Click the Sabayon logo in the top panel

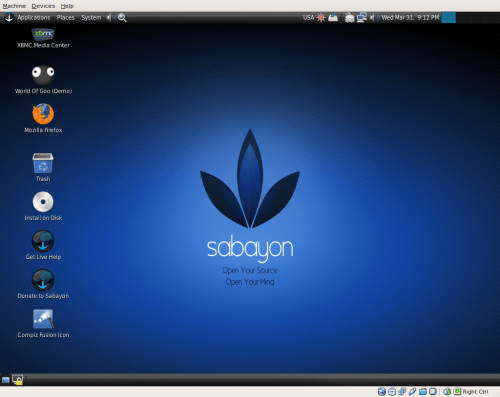[9, 18]
